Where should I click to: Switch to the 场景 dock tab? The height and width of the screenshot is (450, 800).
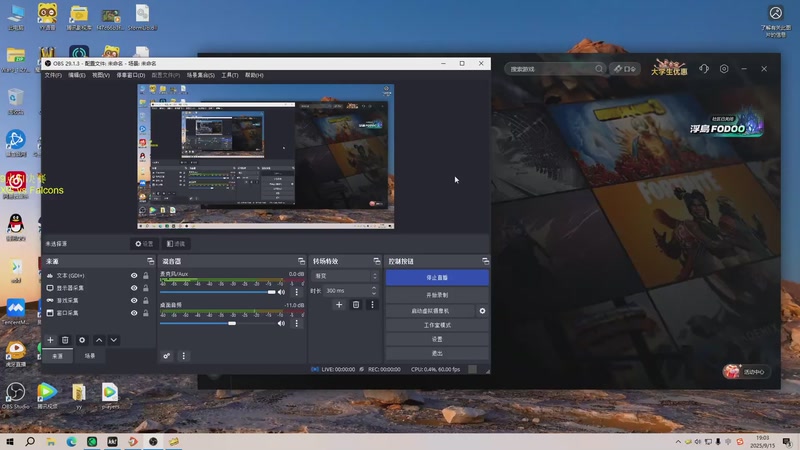(90, 356)
